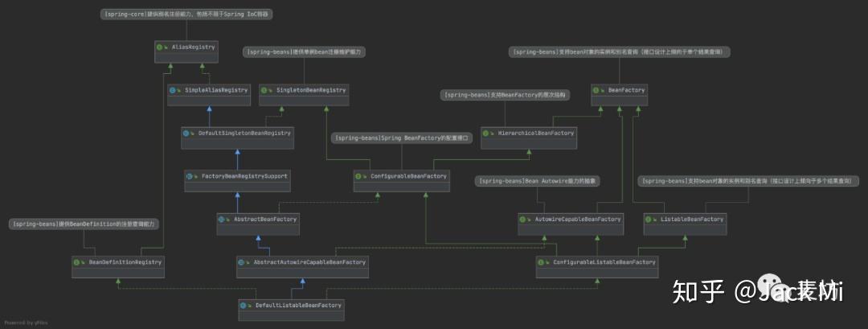Click the [spring-beans] note directly above BeanFactory

620,51
